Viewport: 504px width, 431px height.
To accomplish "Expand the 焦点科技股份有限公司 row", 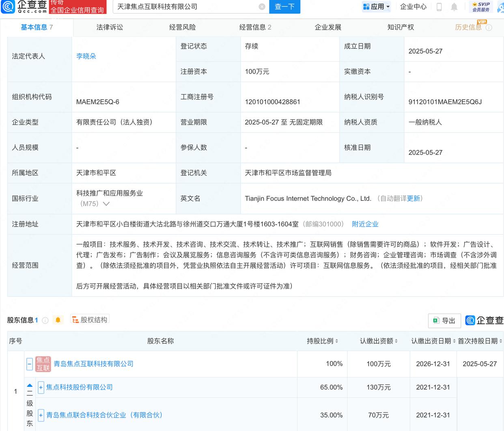I will coord(41,388).
